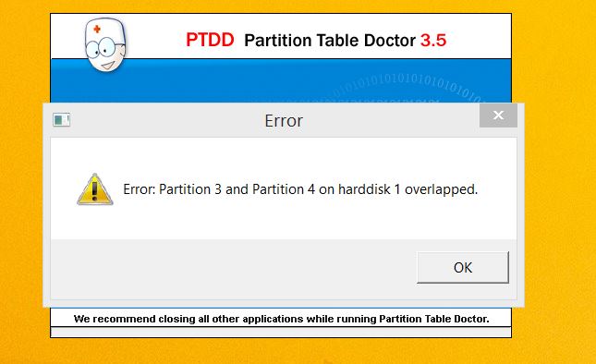Click the cartoon doctor mascot logo
This screenshot has width=596, height=364.
105,45
